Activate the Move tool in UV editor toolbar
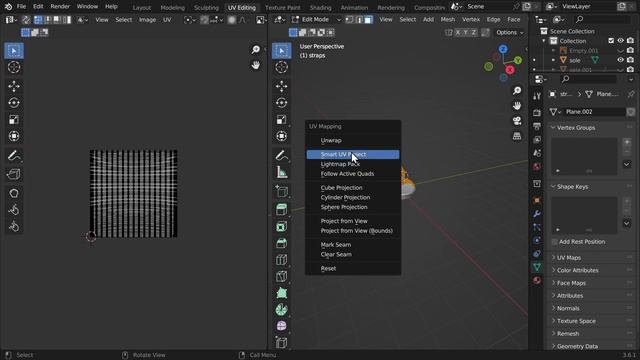Viewport: 640px width, 360px height. (x=14, y=86)
